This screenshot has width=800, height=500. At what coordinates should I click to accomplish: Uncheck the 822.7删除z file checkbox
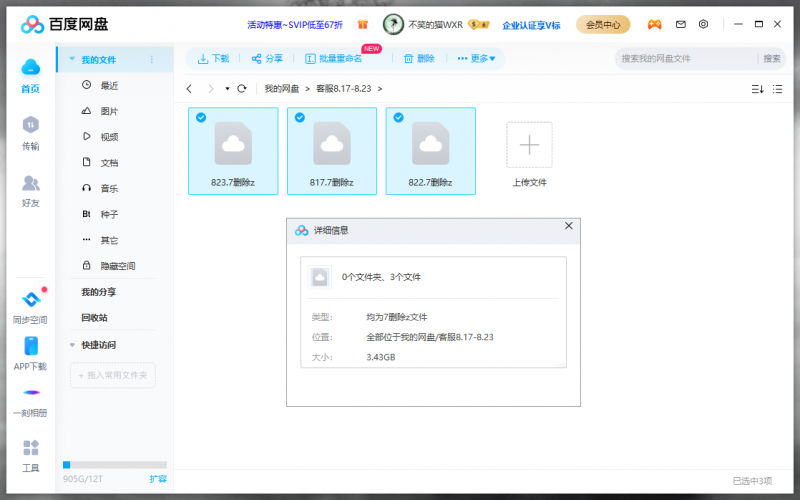(398, 118)
